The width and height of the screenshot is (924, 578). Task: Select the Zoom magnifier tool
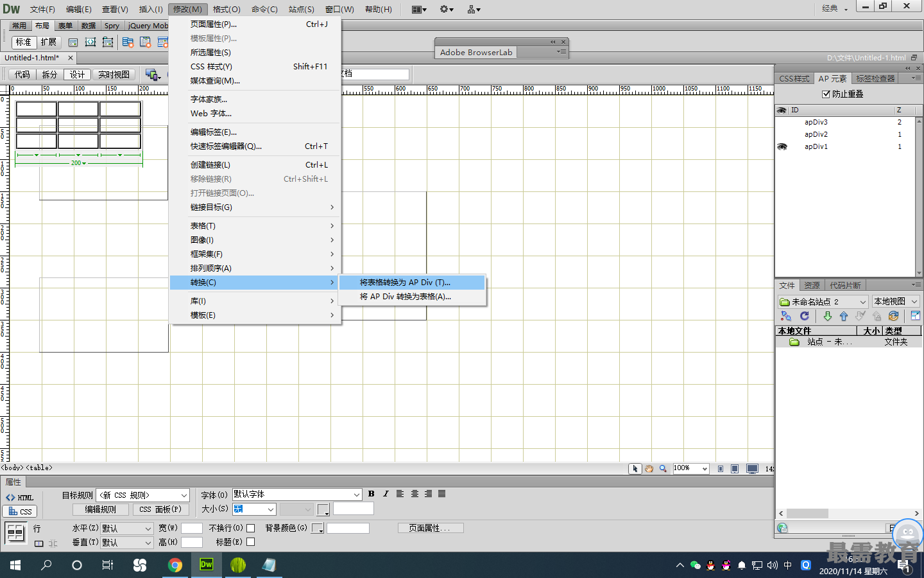(663, 469)
